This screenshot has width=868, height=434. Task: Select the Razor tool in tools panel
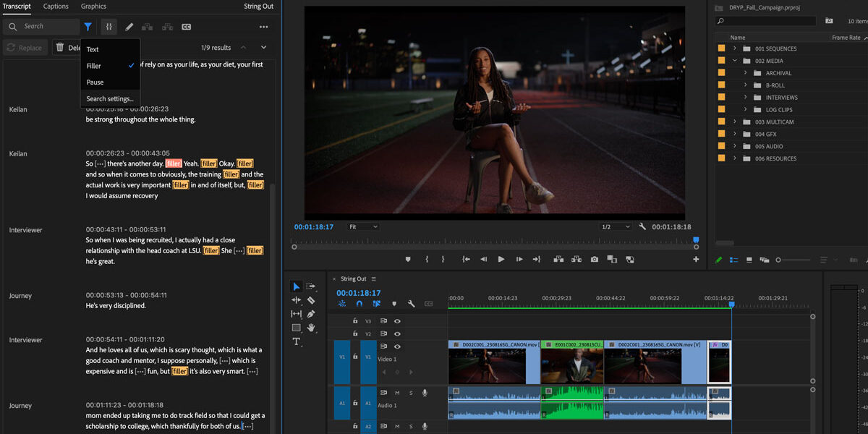coord(311,300)
